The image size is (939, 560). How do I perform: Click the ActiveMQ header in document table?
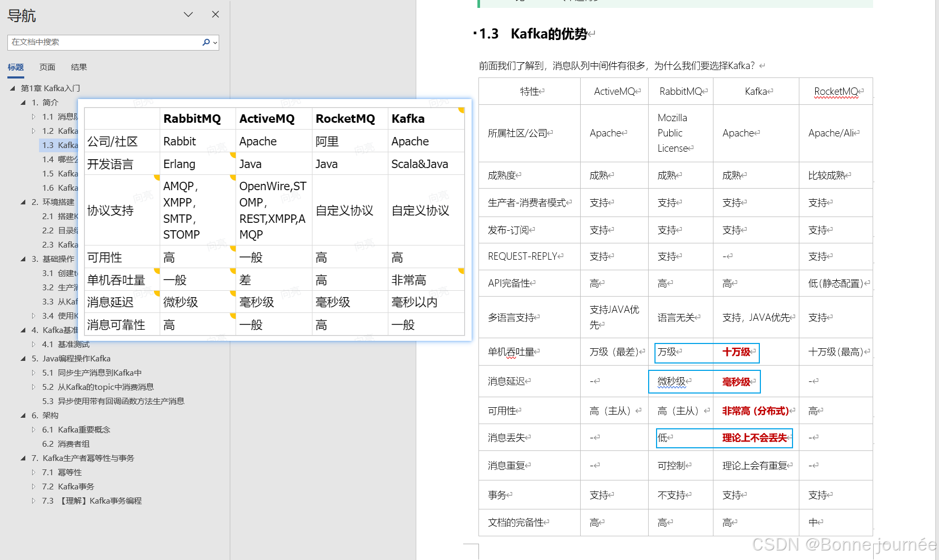coord(614,91)
